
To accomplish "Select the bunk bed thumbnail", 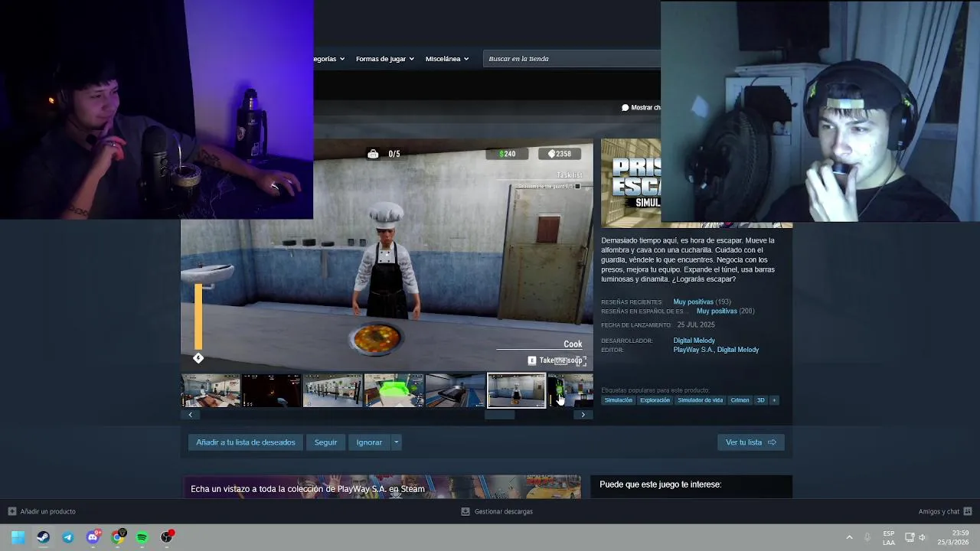I will [456, 390].
